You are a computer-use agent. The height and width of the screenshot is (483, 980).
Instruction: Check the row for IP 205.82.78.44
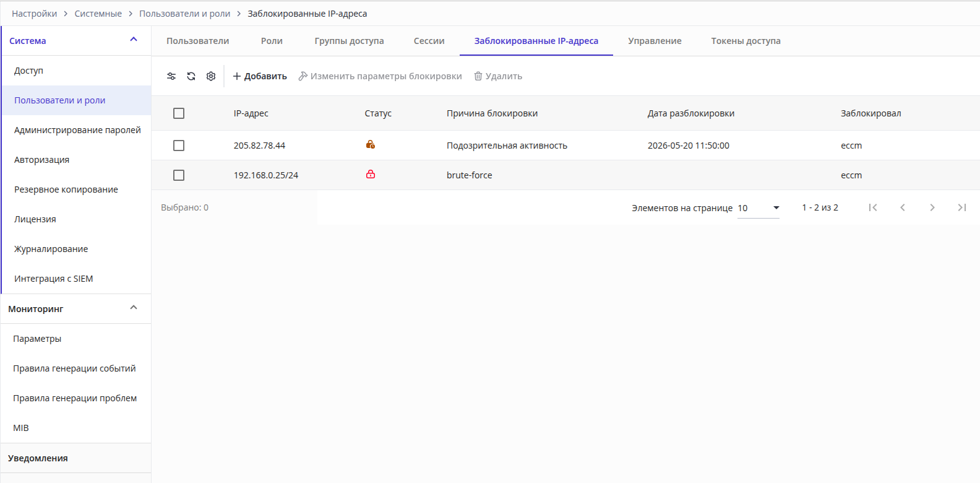[179, 146]
